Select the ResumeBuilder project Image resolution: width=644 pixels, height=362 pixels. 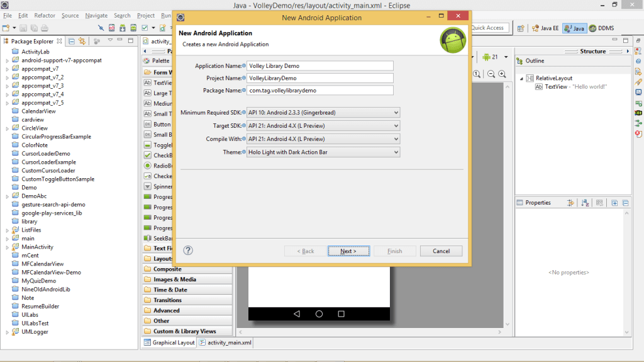pyautogui.click(x=40, y=307)
